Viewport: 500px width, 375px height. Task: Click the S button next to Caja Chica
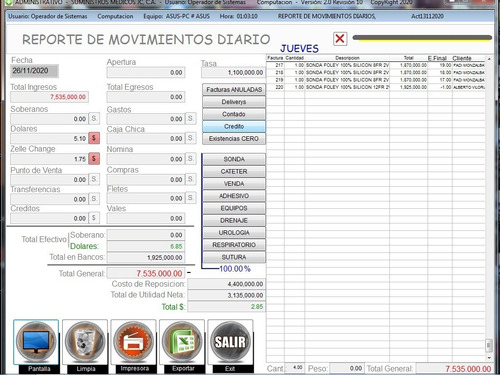190,138
